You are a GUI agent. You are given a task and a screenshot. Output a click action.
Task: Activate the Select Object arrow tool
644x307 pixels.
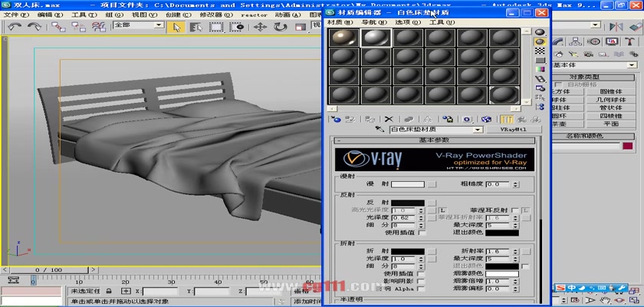pyautogui.click(x=176, y=27)
